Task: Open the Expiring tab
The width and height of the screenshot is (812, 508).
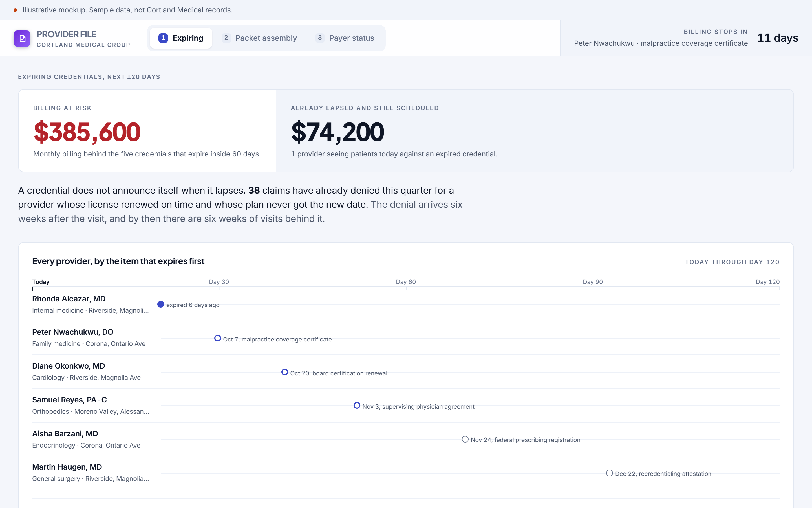Action: 181,38
